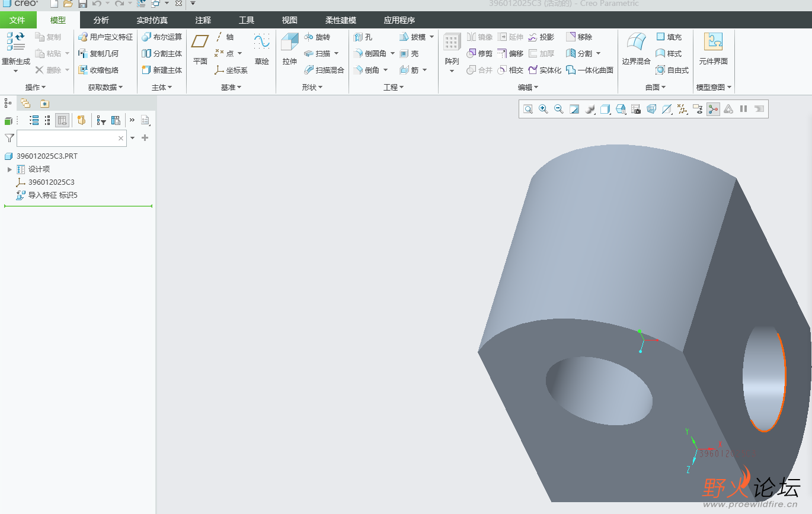This screenshot has height=514, width=812.
Task: Create a datum 平面 (Plane)
Action: pyautogui.click(x=200, y=50)
